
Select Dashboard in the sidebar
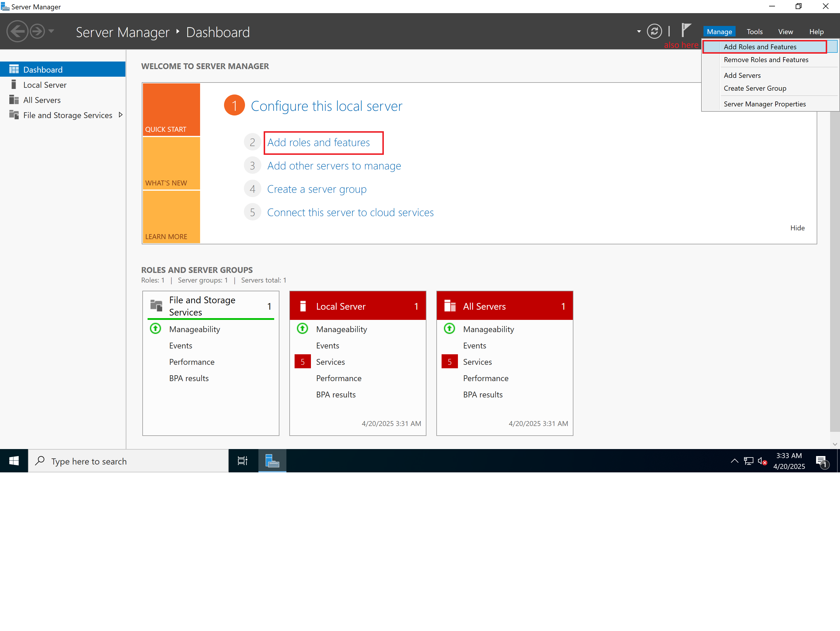click(x=63, y=69)
